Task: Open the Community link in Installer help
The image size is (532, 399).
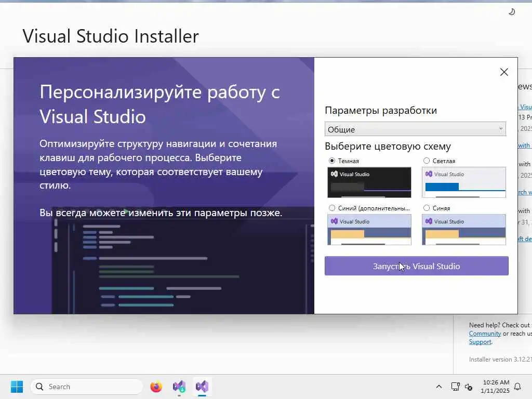Action: 485,334
